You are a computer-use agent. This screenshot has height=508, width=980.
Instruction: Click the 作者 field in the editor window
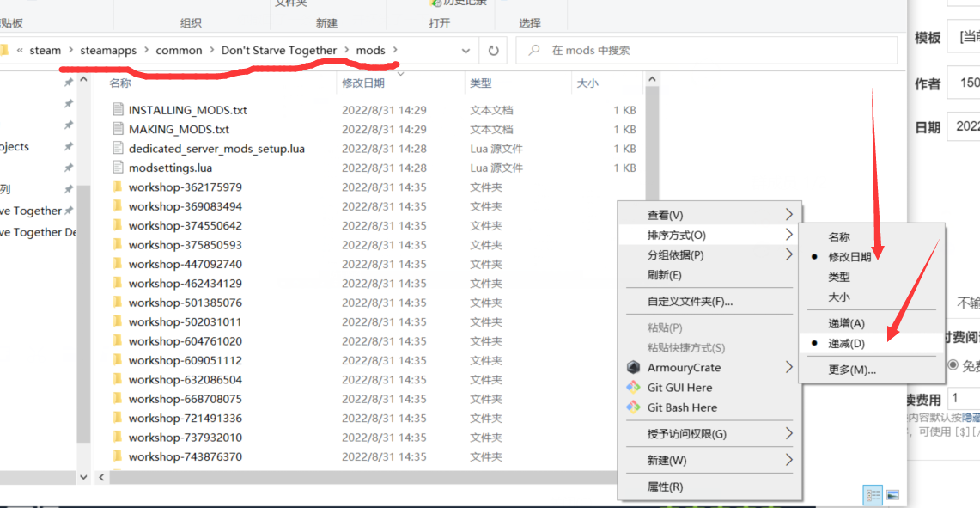963,83
